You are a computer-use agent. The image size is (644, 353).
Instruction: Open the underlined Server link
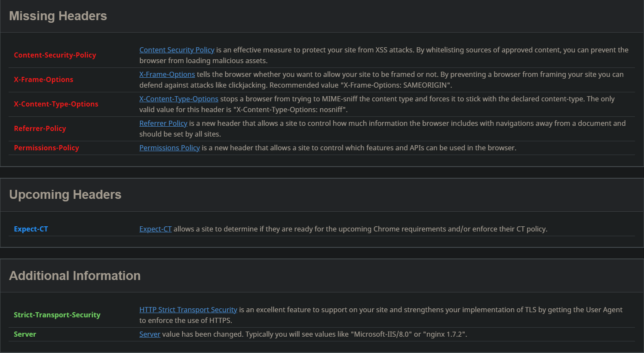point(150,334)
